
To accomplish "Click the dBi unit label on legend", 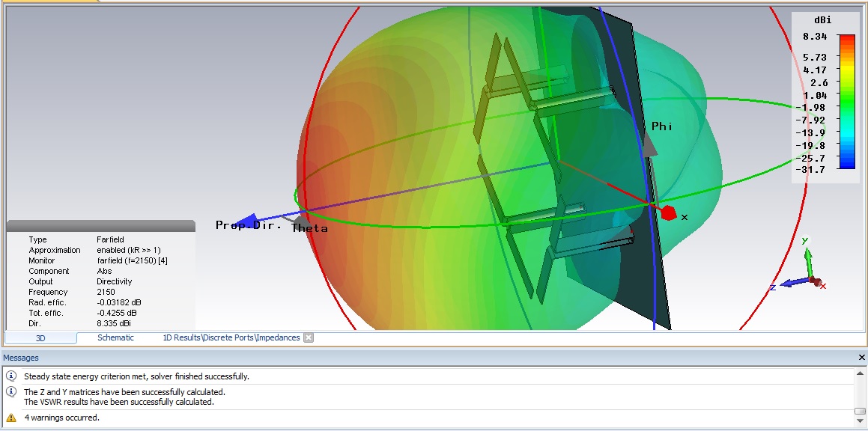I will [822, 20].
